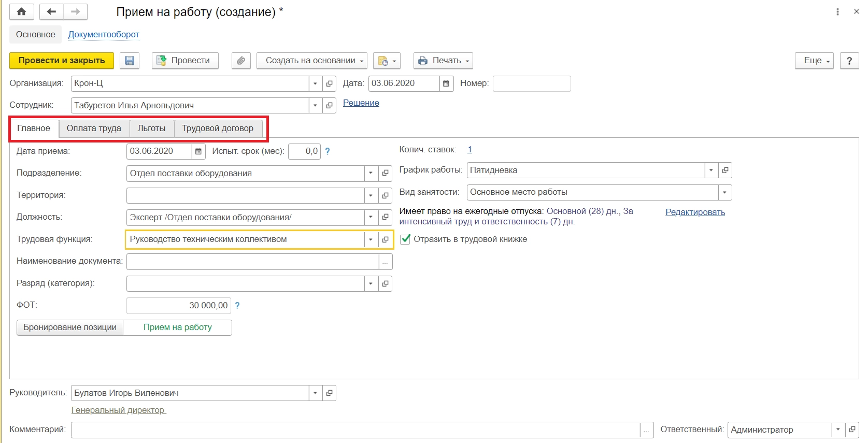Screen dimensions: 868x443
Task: Click the three-dot more options icon
Action: coord(837,12)
